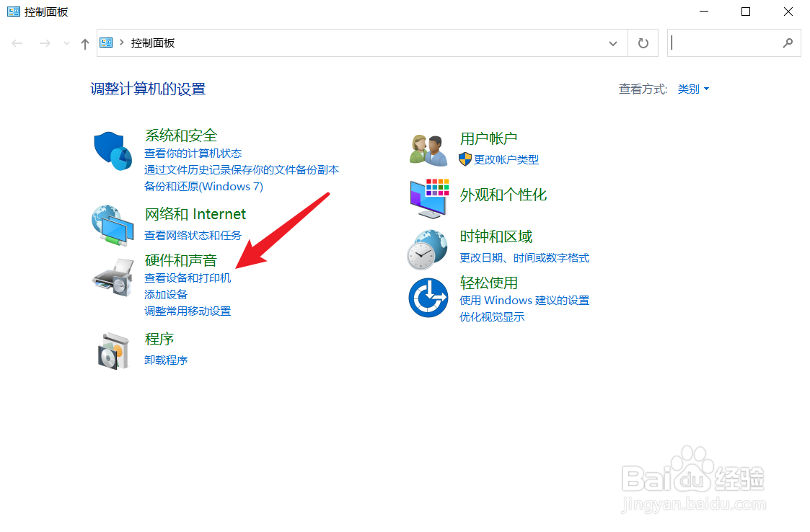Open 备份和还原(Windows 7) link
This screenshot has width=810, height=532.
coord(203,187)
